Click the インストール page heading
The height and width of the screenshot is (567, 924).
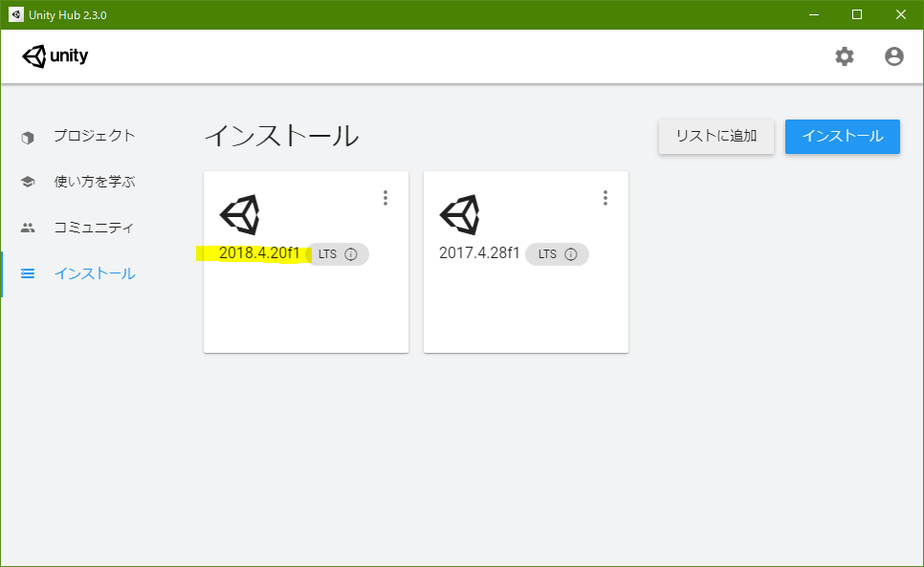(x=281, y=136)
